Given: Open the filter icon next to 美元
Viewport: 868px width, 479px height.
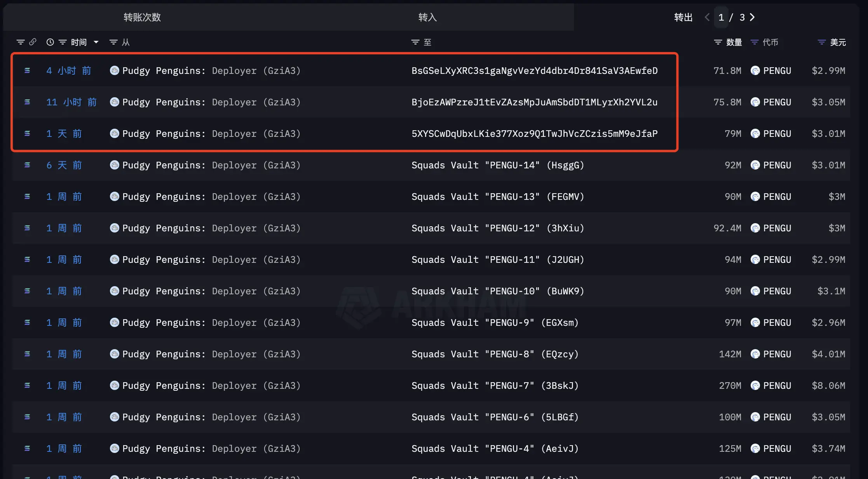Looking at the screenshot, I should (x=822, y=42).
